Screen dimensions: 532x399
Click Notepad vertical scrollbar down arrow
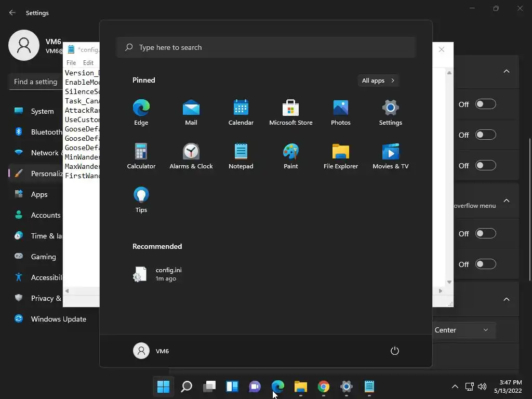pos(449,282)
